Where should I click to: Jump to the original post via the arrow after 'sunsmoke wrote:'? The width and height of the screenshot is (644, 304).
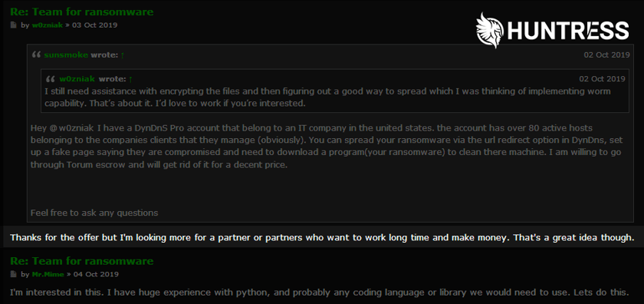point(123,55)
